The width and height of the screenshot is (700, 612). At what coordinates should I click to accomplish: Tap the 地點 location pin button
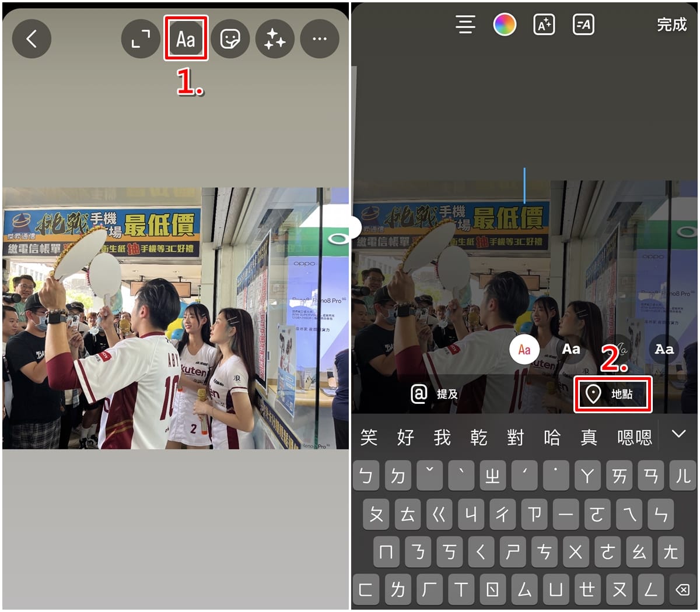pos(612,395)
